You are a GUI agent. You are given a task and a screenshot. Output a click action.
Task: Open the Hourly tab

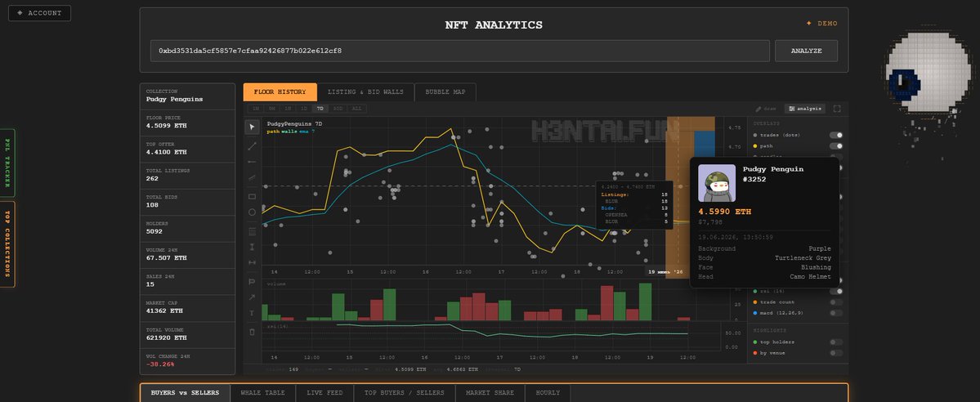click(548, 393)
